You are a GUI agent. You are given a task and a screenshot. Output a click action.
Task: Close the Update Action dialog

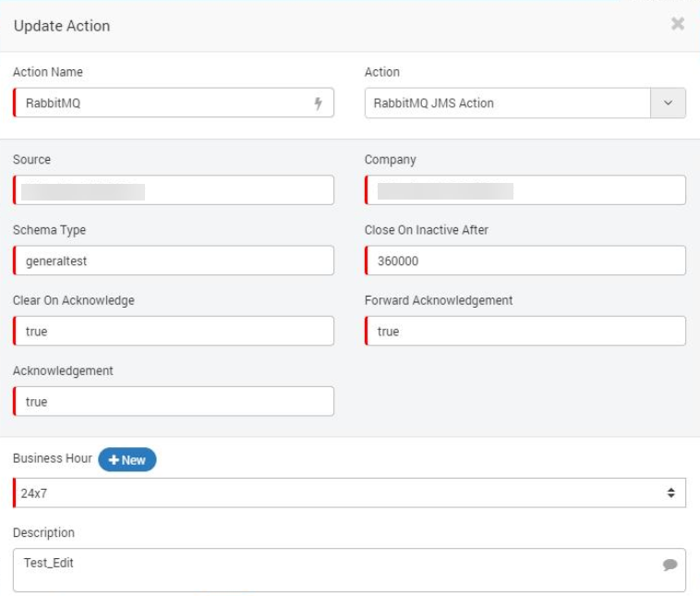677,24
